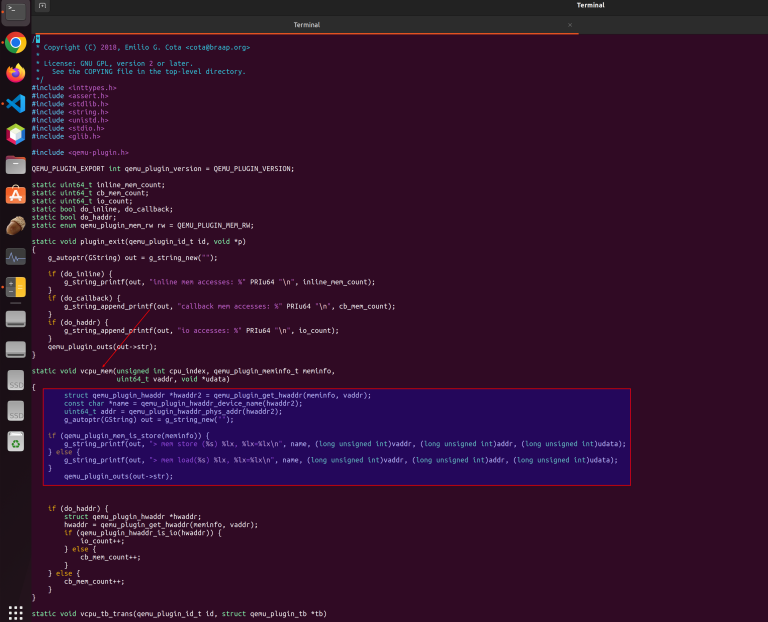
Task: Open the Trash from the dock
Action: (x=16, y=441)
